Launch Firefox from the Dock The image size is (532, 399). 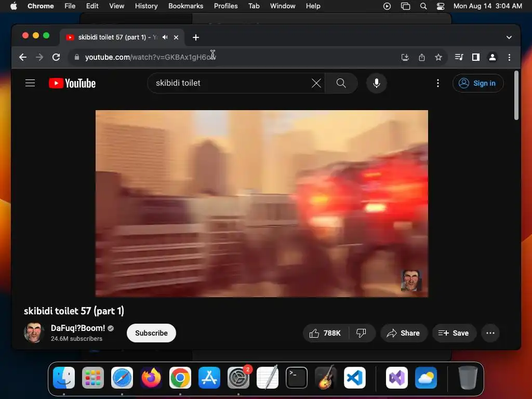(151, 378)
